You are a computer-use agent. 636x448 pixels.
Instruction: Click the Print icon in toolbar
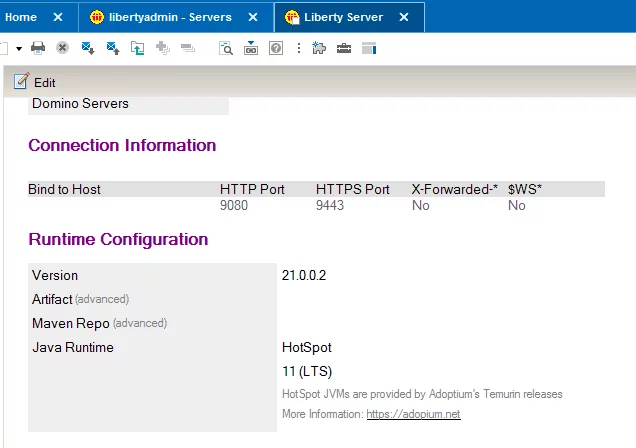click(x=38, y=47)
